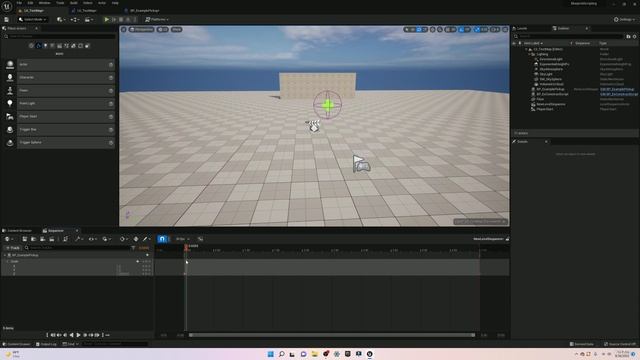The width and height of the screenshot is (640, 360).
Task: Click the Point Light bulb icon
Action: coord(10,104)
